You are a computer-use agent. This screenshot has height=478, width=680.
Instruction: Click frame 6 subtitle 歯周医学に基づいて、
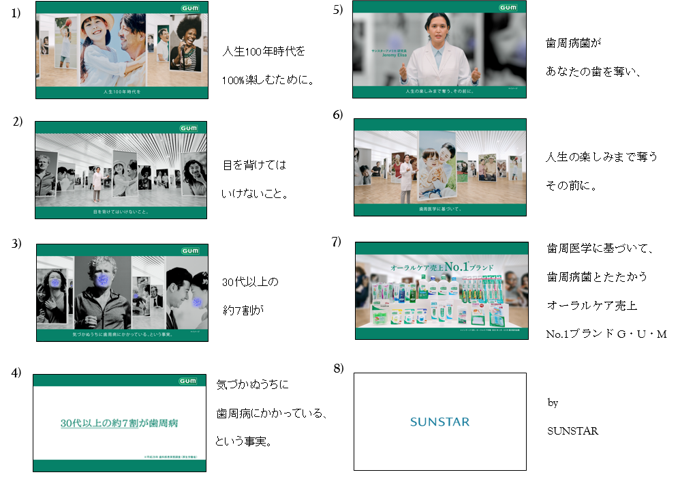point(440,209)
